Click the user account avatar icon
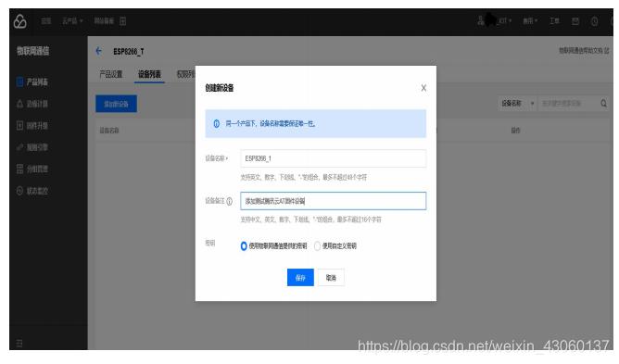The height and width of the screenshot is (364, 619). (x=480, y=20)
